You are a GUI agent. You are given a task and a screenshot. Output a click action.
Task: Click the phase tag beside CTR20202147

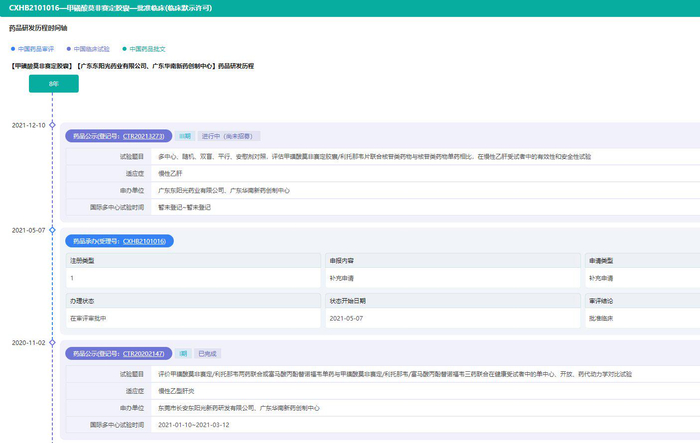tap(183, 354)
